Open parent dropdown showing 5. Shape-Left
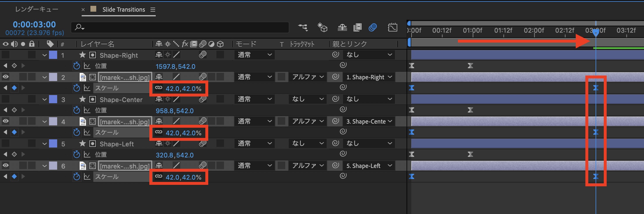 (x=369, y=166)
